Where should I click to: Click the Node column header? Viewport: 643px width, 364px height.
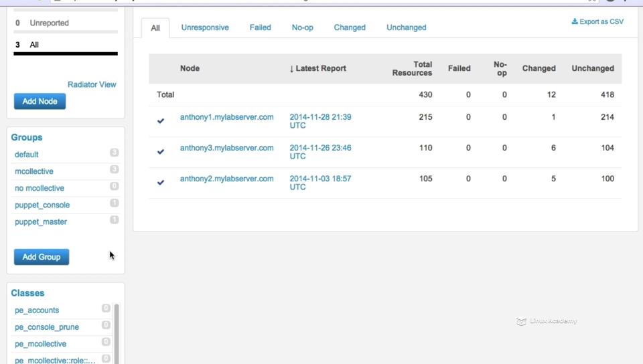(190, 68)
